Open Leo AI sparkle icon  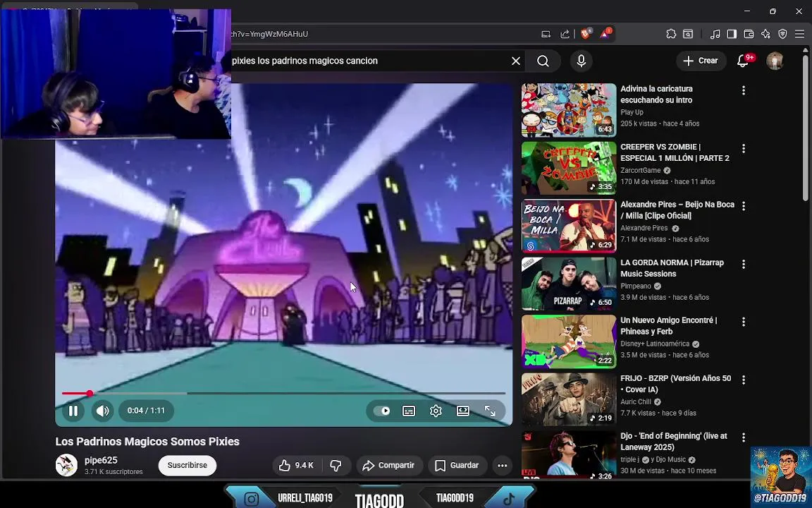point(765,34)
